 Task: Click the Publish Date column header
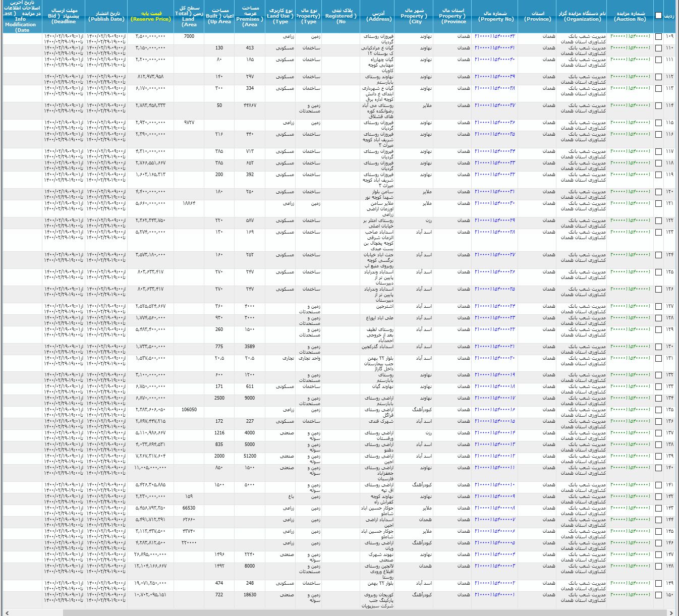(x=106, y=17)
